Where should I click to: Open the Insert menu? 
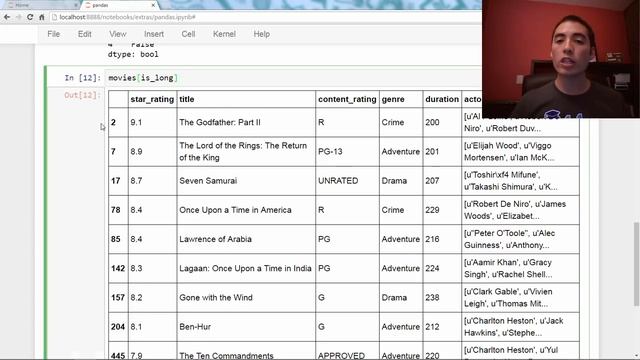[154, 34]
